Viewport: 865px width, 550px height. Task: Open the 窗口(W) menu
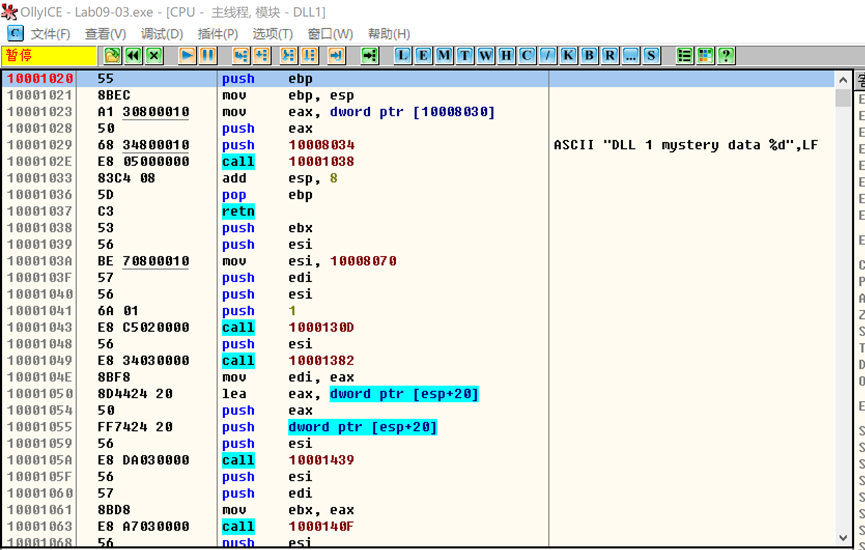(330, 34)
